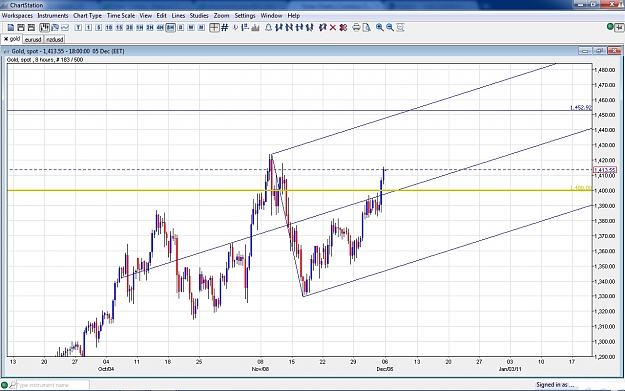Switch to 2H time scale
This screenshot has width=625, height=391.
point(150,28)
